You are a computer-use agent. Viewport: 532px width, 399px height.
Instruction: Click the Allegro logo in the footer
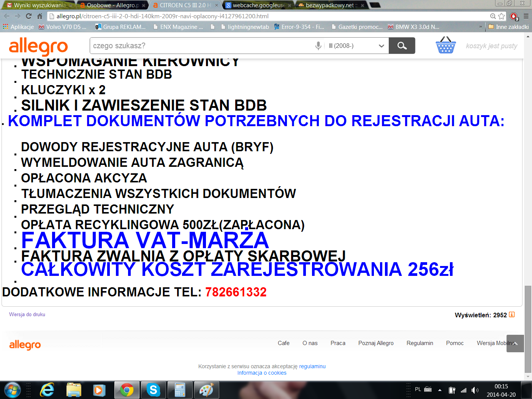coord(25,345)
